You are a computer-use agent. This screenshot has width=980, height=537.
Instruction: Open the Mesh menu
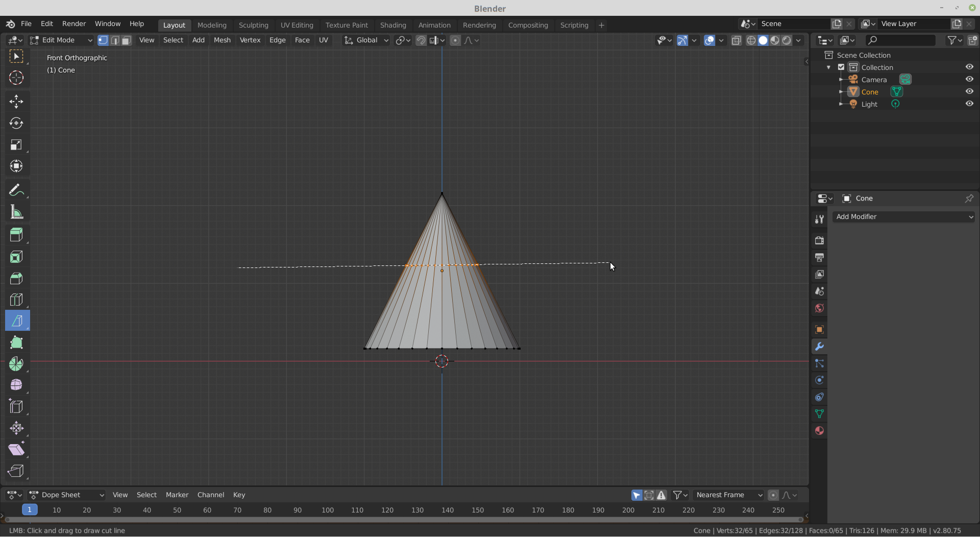(222, 40)
